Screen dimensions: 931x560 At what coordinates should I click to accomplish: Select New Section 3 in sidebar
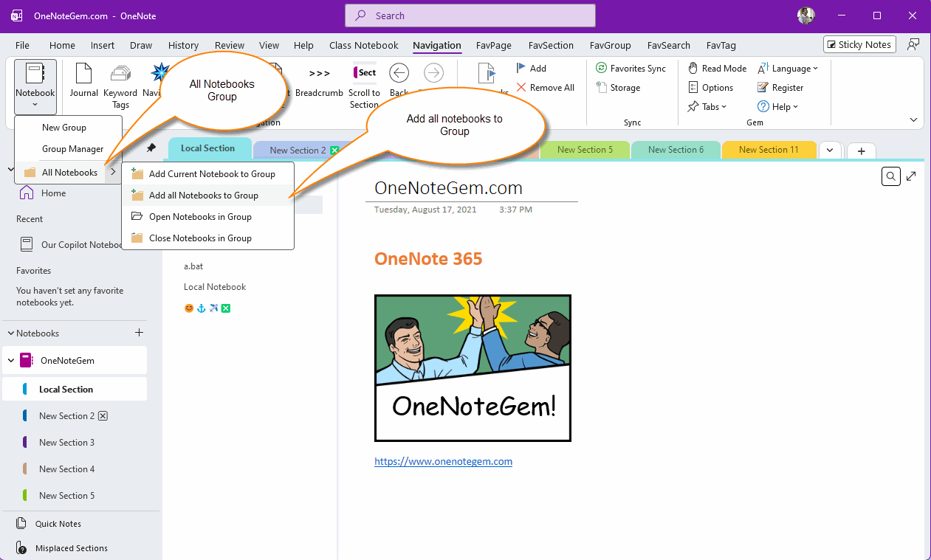pos(75,443)
